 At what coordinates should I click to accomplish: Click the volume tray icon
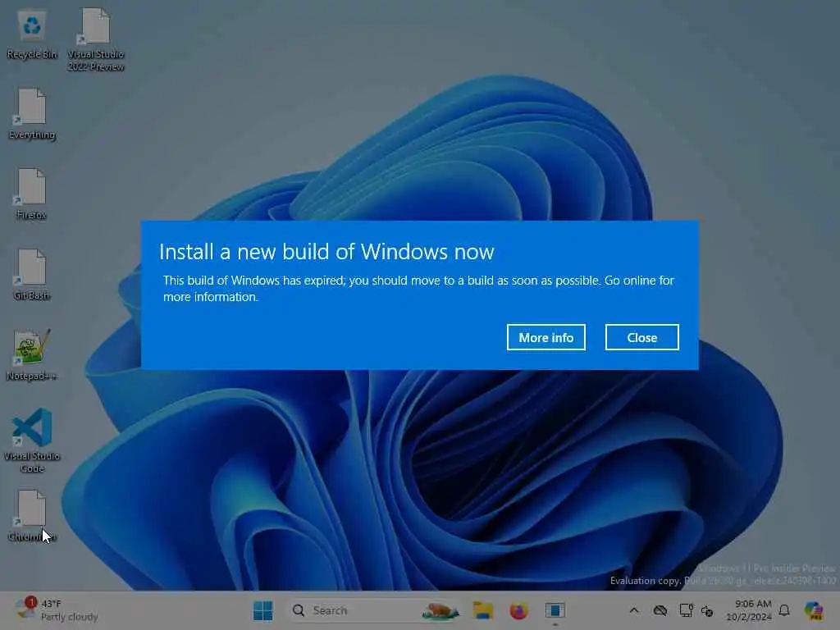707,610
